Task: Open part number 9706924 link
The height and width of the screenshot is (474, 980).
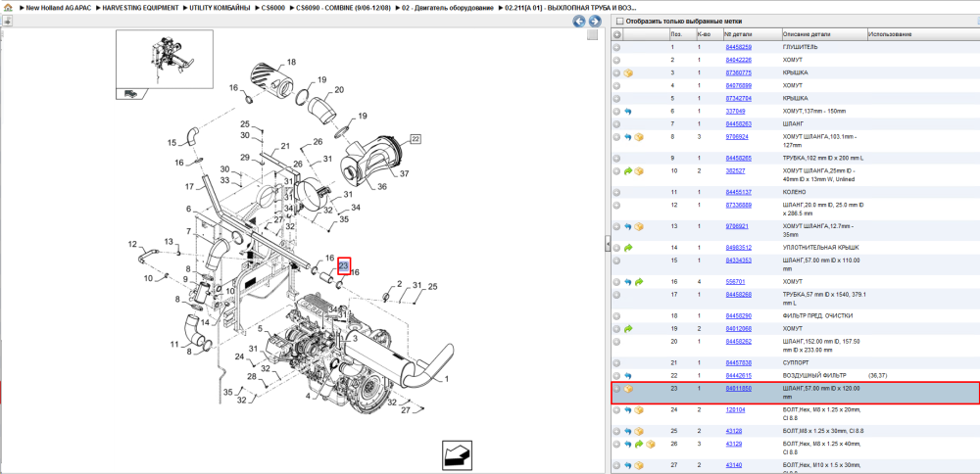Action: click(737, 137)
